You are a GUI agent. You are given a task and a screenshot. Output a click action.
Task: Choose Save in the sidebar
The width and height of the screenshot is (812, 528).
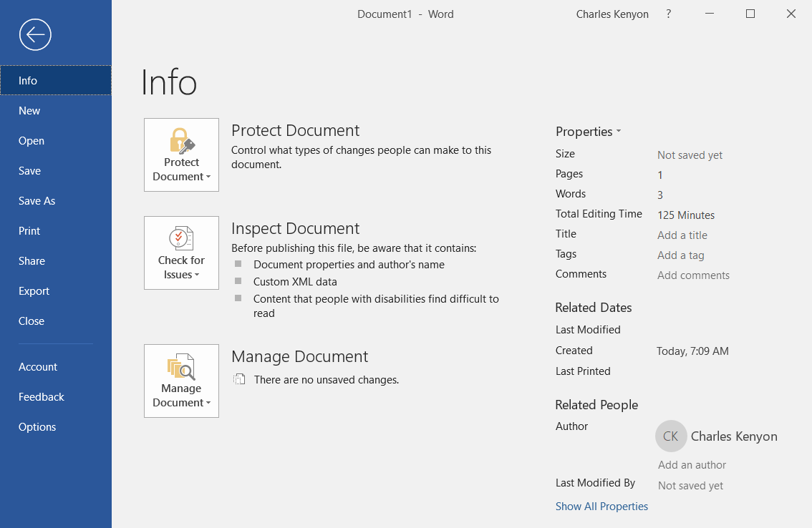click(56, 170)
